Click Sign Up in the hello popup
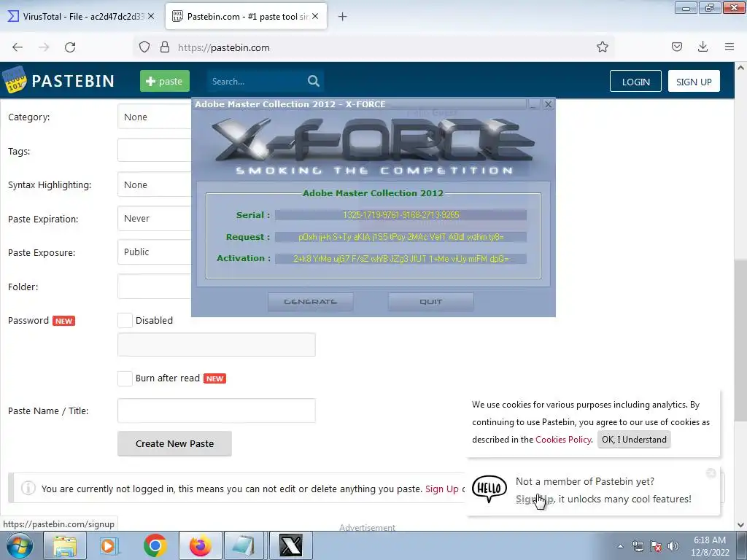This screenshot has height=560, width=747. click(x=534, y=499)
